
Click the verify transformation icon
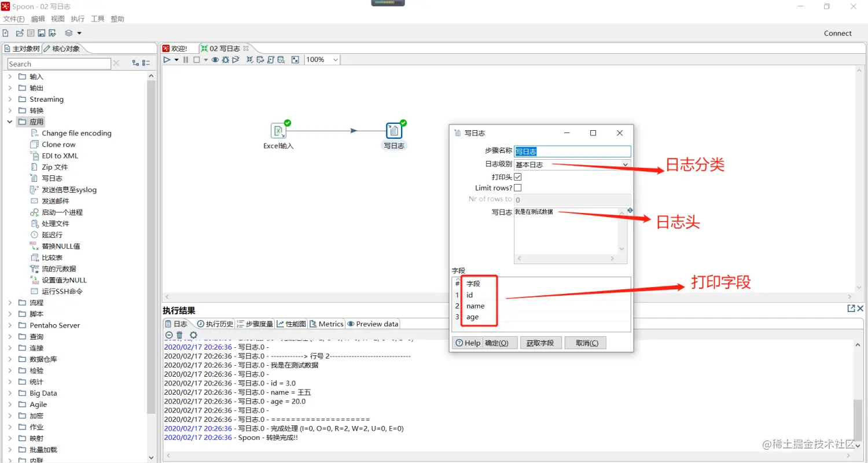coord(250,60)
